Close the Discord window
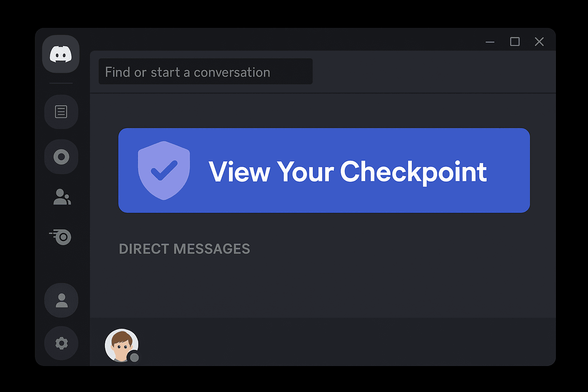Screen dimensions: 588x392 click(x=539, y=41)
